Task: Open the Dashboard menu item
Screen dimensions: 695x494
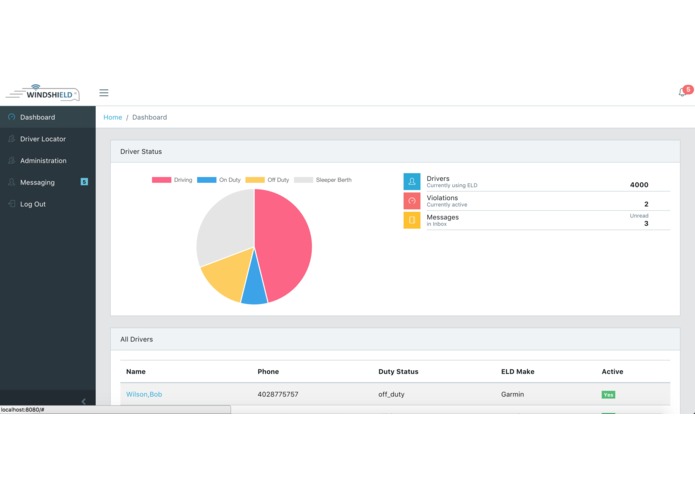Action: (x=48, y=117)
